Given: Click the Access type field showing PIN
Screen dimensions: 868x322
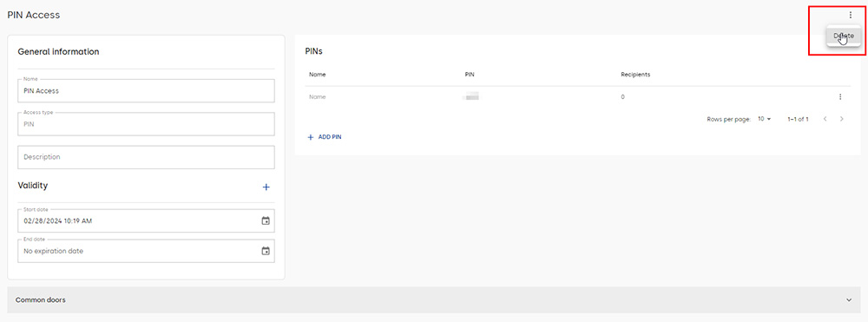Looking at the screenshot, I should (x=146, y=124).
